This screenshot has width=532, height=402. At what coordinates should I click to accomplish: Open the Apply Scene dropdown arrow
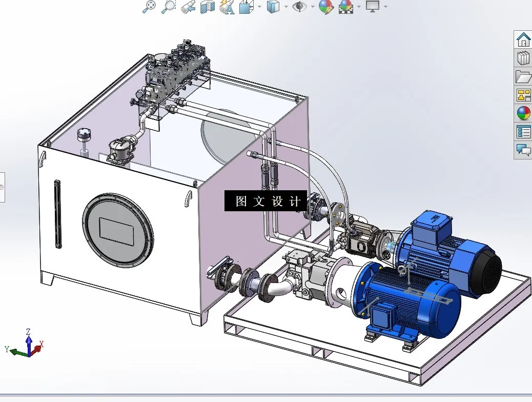pyautogui.click(x=359, y=7)
